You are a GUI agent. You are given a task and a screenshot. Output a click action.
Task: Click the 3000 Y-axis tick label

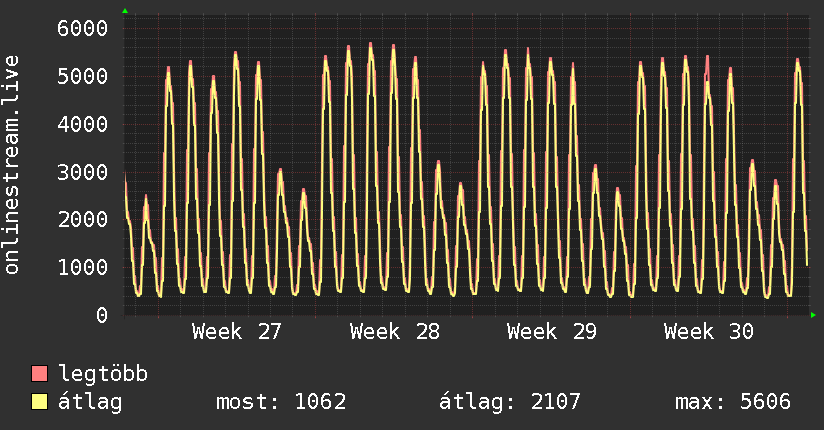pos(83,172)
